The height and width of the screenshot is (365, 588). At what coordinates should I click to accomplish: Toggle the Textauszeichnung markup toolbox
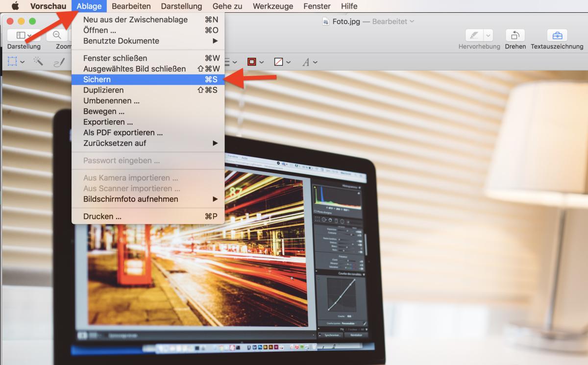(557, 35)
